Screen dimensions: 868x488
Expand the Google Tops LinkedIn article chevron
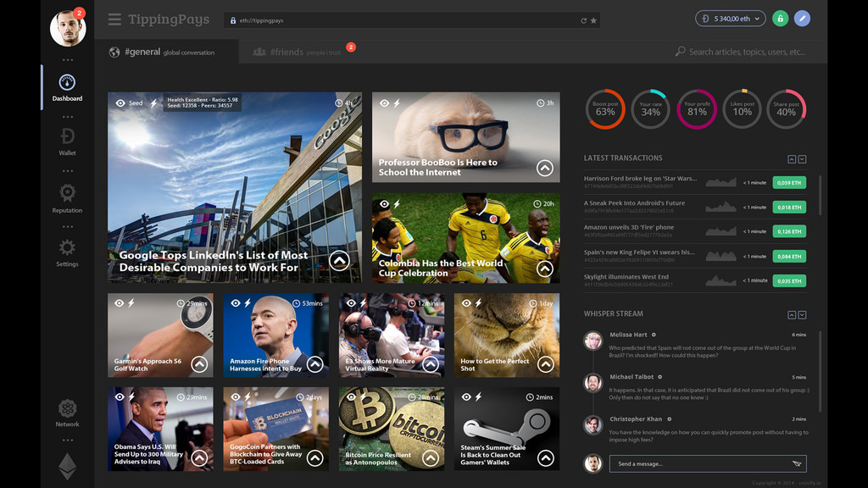tap(339, 261)
